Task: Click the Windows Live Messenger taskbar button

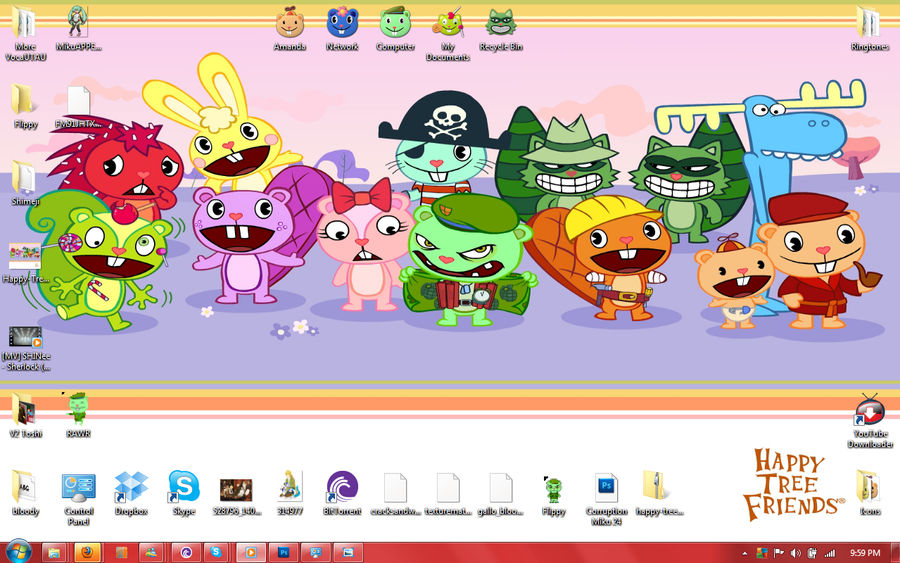Action: tap(152, 552)
